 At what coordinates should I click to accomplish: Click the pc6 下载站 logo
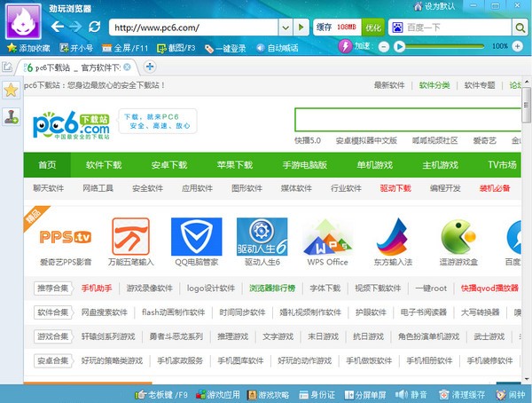(x=71, y=125)
